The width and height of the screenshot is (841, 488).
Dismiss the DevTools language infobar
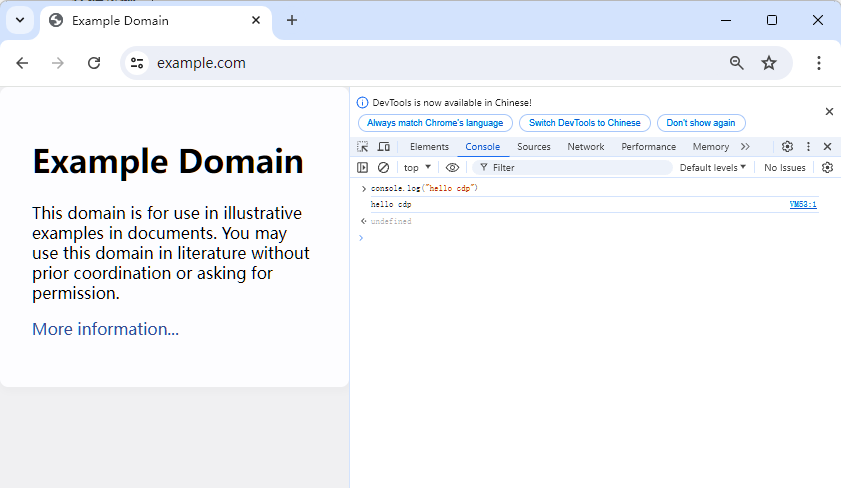tap(829, 112)
